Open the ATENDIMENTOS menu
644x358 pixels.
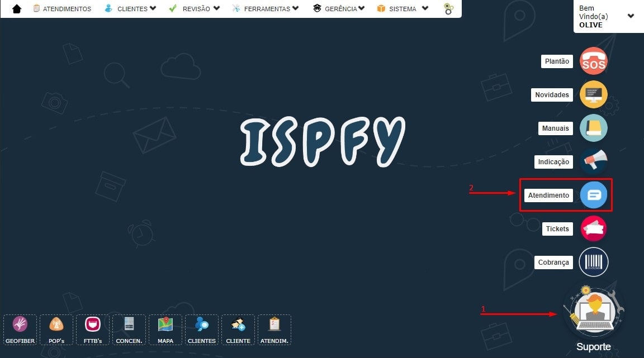63,8
